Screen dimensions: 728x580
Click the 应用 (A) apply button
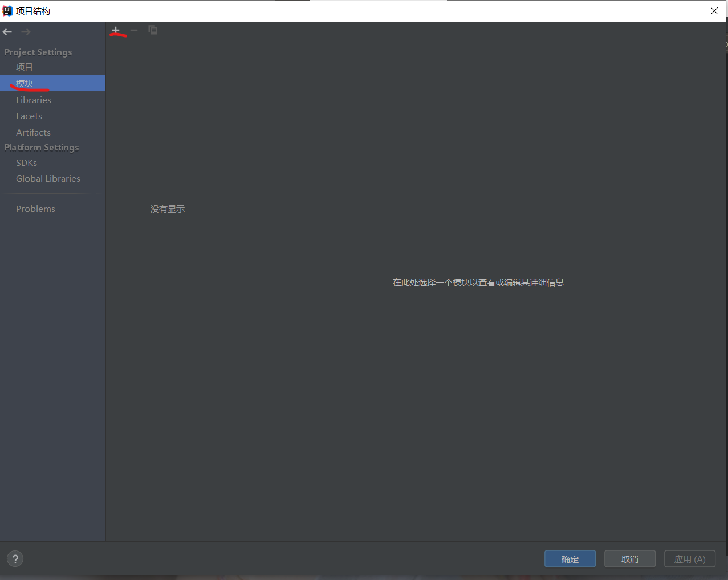click(690, 559)
